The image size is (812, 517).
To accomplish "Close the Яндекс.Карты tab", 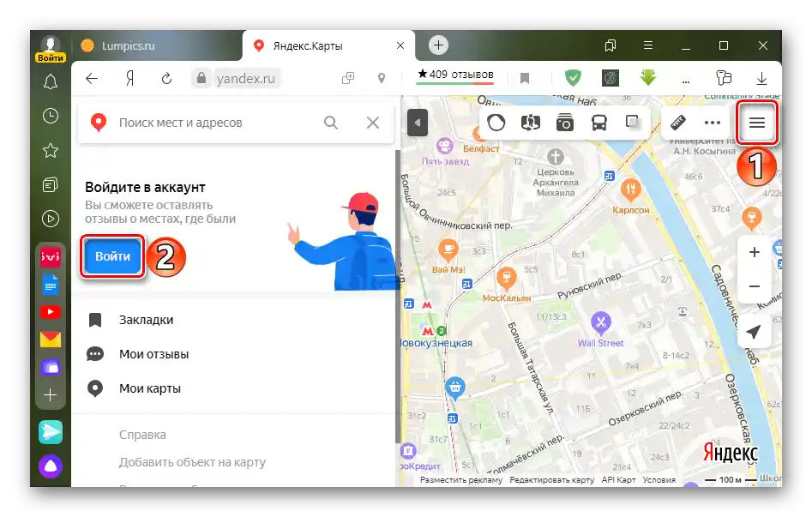I will pyautogui.click(x=400, y=45).
